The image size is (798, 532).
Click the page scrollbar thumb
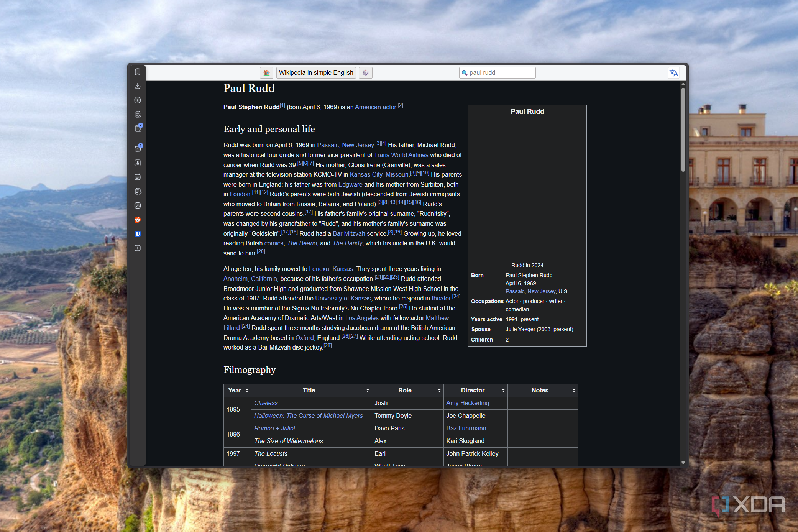683,129
